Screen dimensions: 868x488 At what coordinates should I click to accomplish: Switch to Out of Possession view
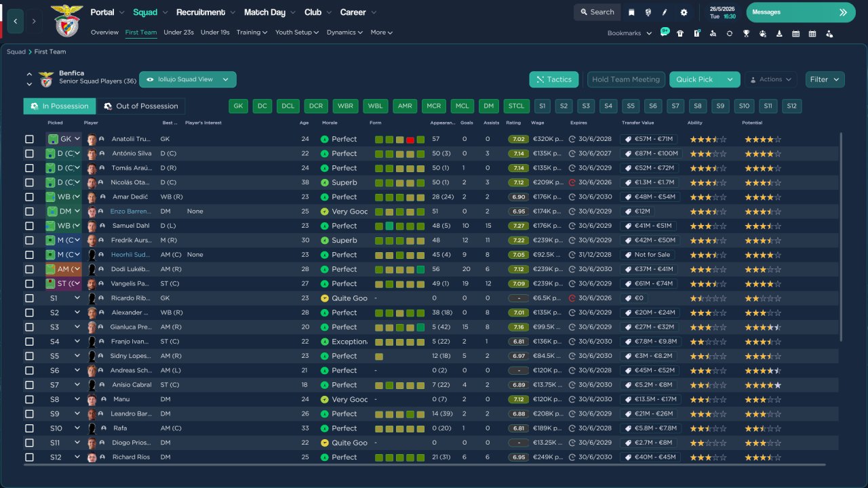tap(140, 106)
